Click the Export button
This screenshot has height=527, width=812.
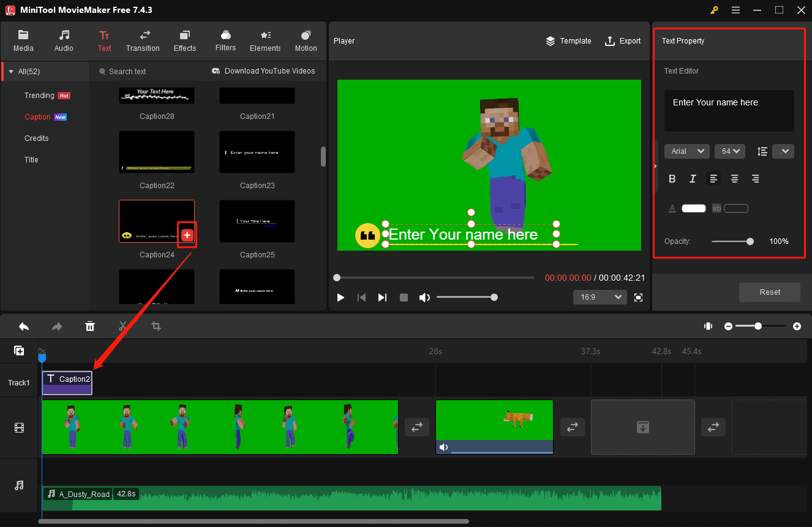pos(623,41)
